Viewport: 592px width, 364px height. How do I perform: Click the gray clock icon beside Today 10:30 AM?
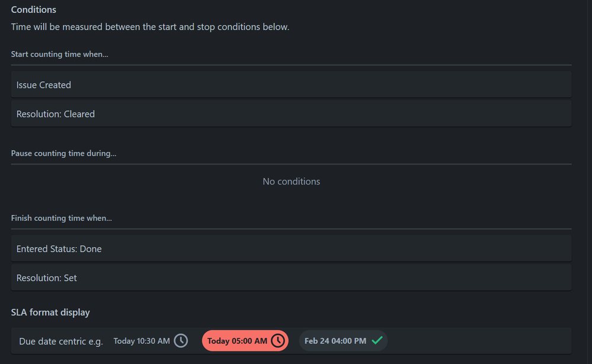click(181, 340)
